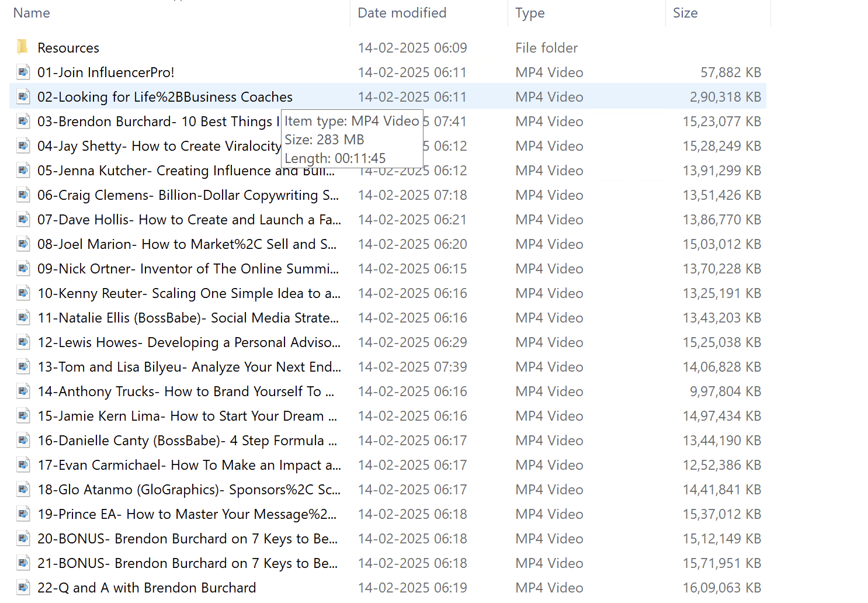Click the 01-Join InfluencerPro video file icon
Viewport: 868px width, 603px height.
pyautogui.click(x=23, y=72)
